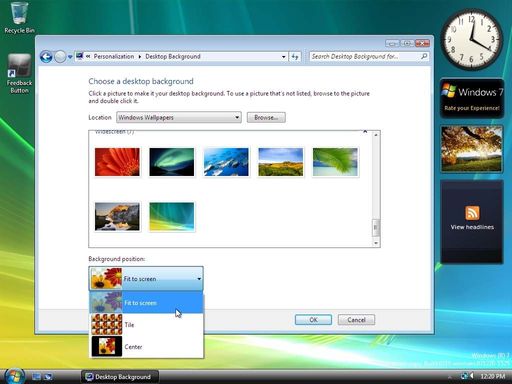This screenshot has width=512, height=384.
Task: Click the volume icon in system tray
Action: coord(472,376)
